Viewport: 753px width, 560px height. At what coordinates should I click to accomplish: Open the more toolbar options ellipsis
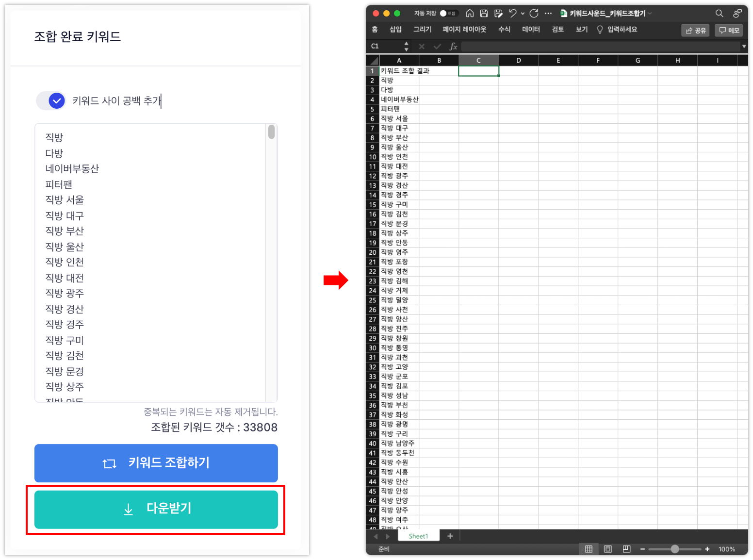tap(548, 14)
